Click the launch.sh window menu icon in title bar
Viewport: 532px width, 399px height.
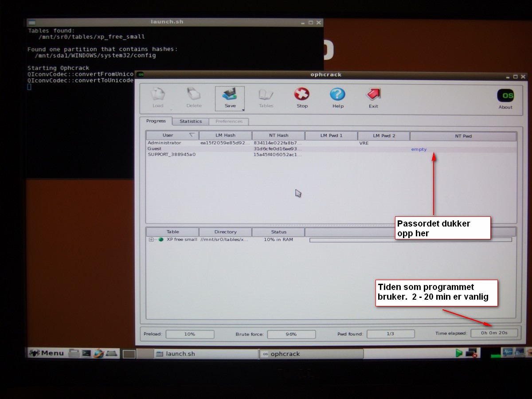point(32,22)
